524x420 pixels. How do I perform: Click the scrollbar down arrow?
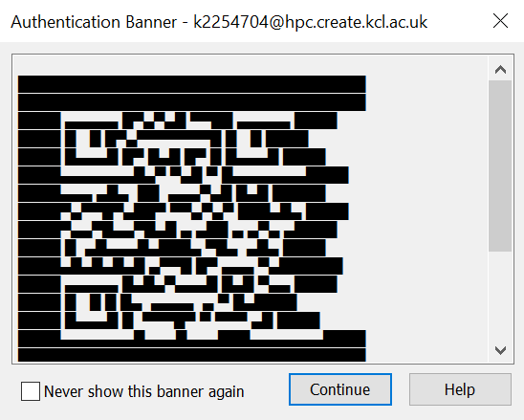500,350
